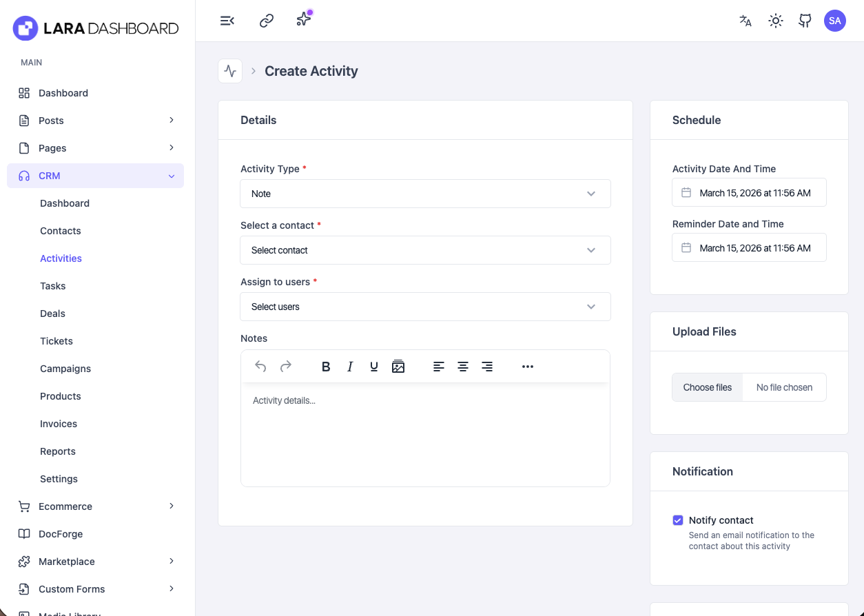Open Deals in CRM menu
The height and width of the screenshot is (616, 864).
(52, 314)
